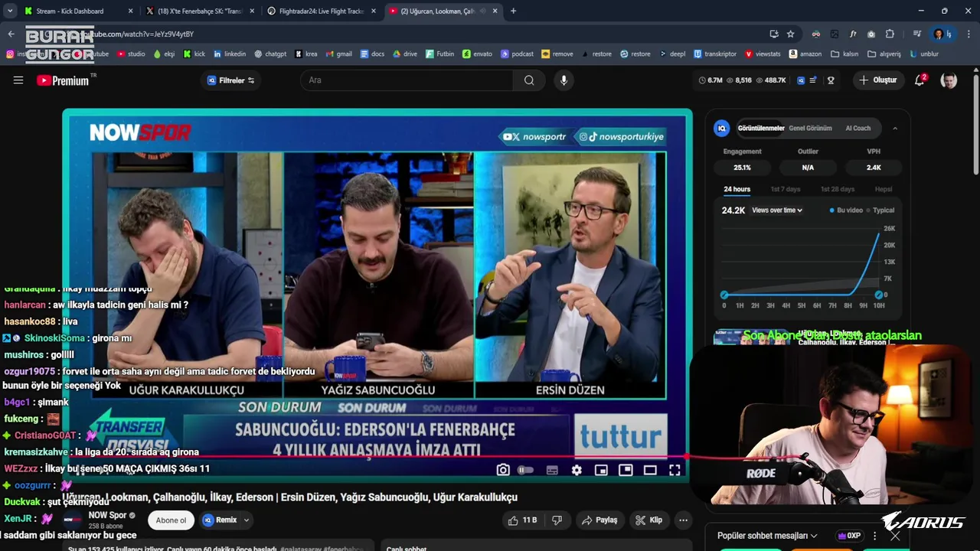Open the gmail bookmark
This screenshot has height=551, width=980.
coord(338,54)
